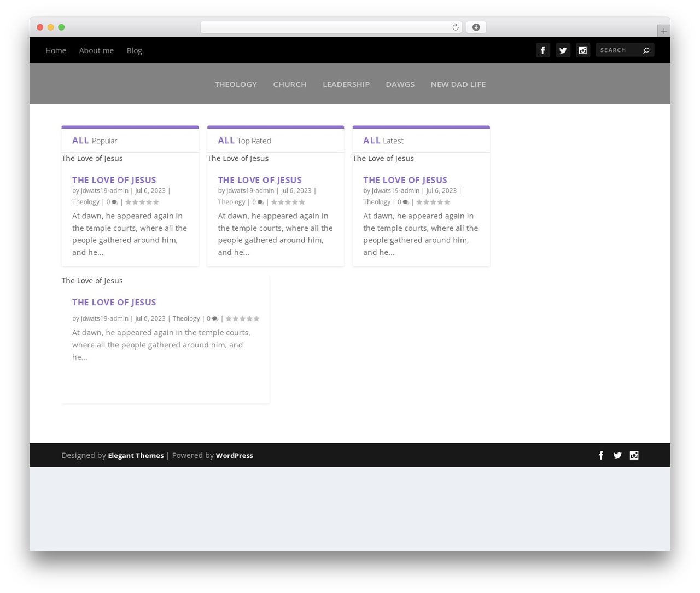Click the browser download icon button
700x593 pixels.
click(476, 27)
